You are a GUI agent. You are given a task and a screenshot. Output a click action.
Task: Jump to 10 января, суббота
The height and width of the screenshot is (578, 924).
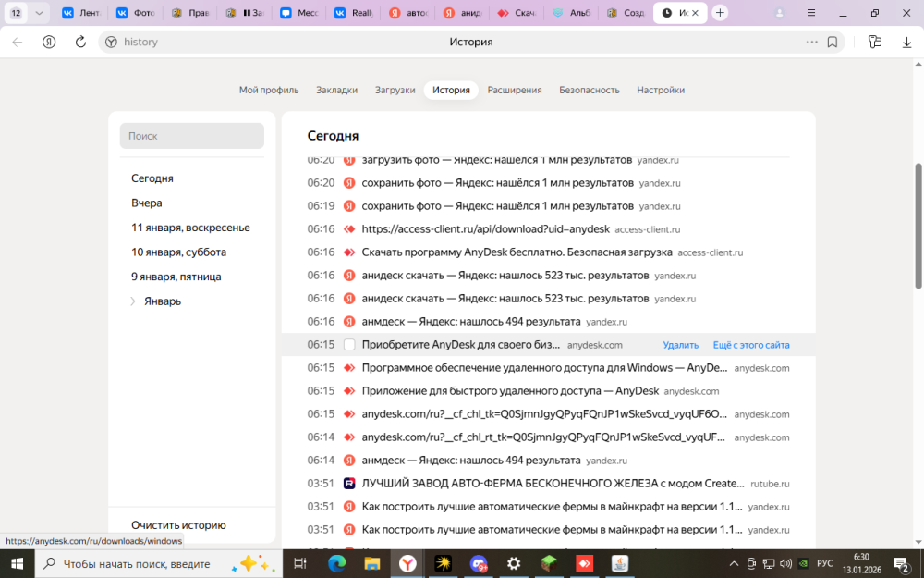178,252
